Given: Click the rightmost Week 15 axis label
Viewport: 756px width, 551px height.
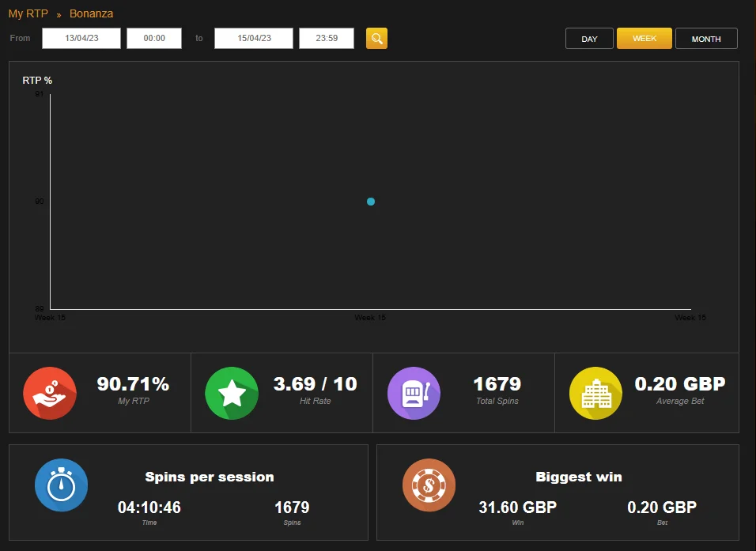Looking at the screenshot, I should (x=690, y=317).
